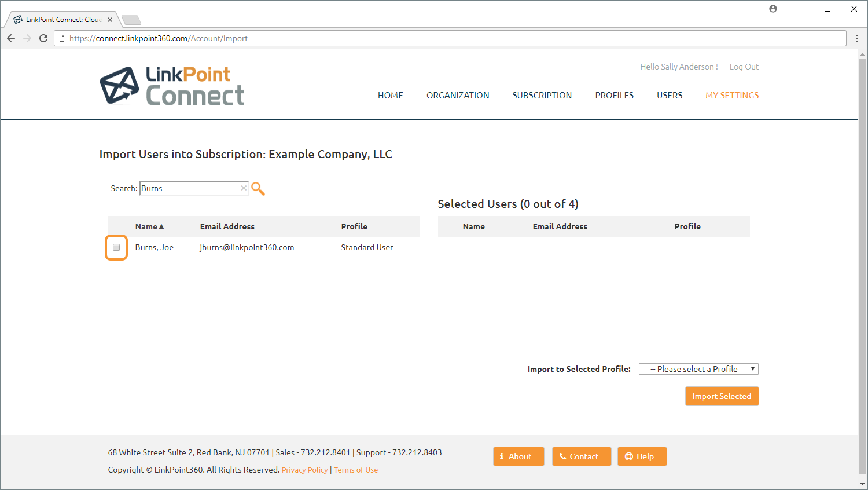Click the Log Out link
Image resolution: width=868 pixels, height=490 pixels.
click(744, 67)
